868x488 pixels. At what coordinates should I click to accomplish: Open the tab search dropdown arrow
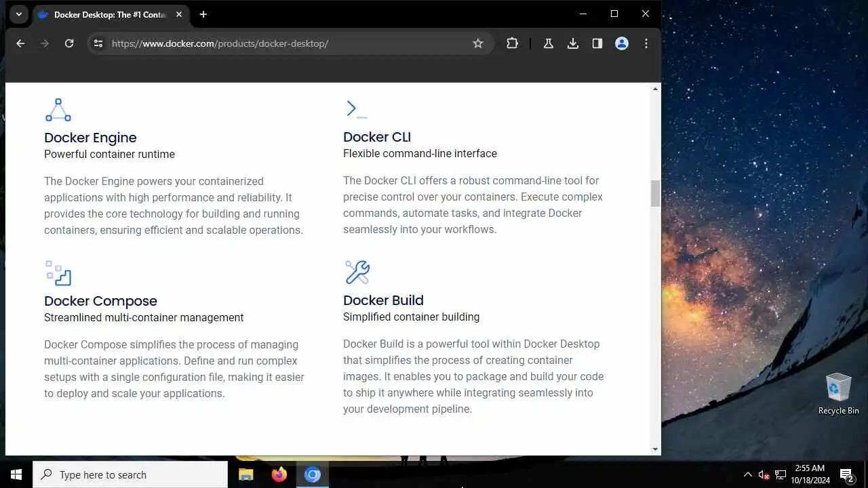19,14
